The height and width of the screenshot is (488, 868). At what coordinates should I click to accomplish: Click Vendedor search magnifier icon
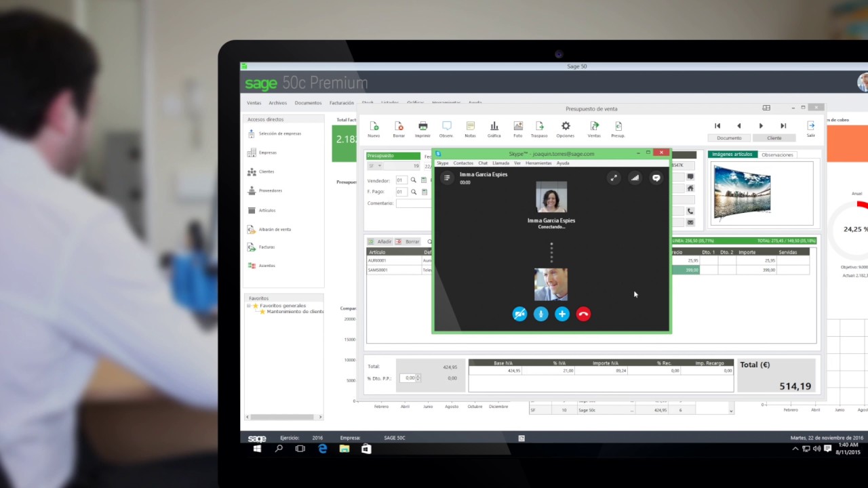[414, 180]
